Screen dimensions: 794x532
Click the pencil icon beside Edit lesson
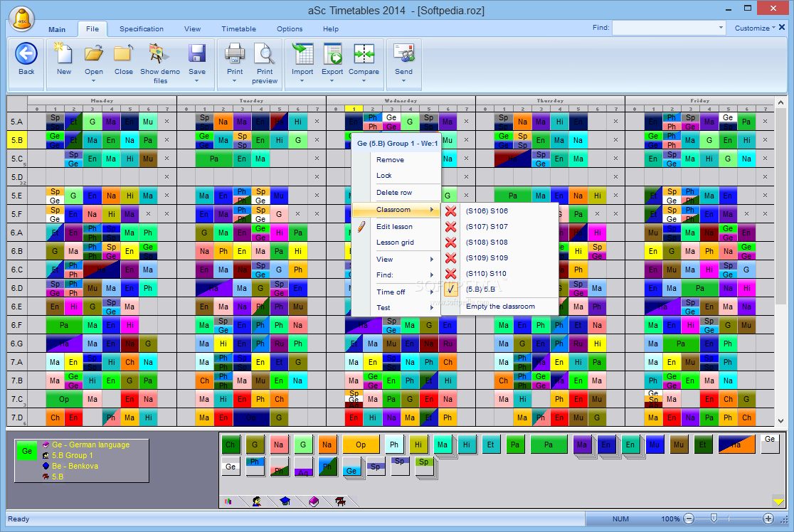[361, 227]
